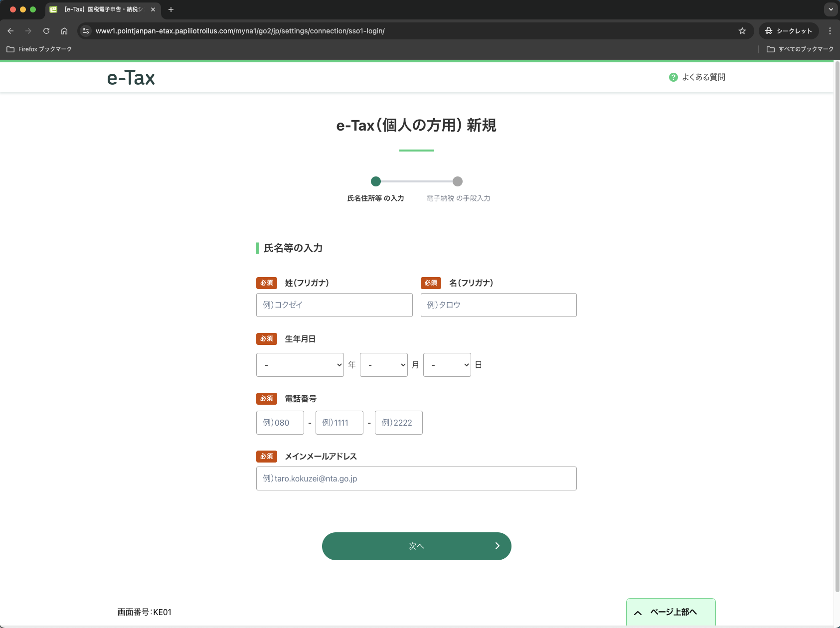Select the e-Tax browser tab
Screen dimensions: 840x628
coord(100,9)
